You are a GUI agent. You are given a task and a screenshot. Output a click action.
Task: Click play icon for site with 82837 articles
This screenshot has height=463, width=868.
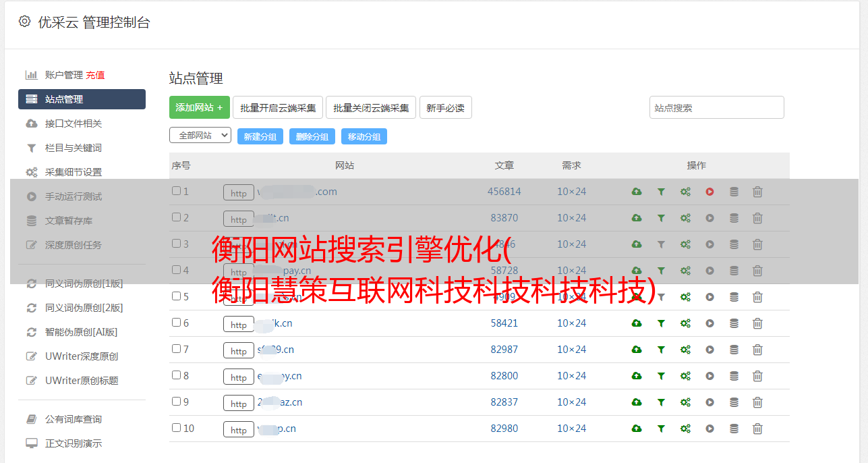coord(710,402)
